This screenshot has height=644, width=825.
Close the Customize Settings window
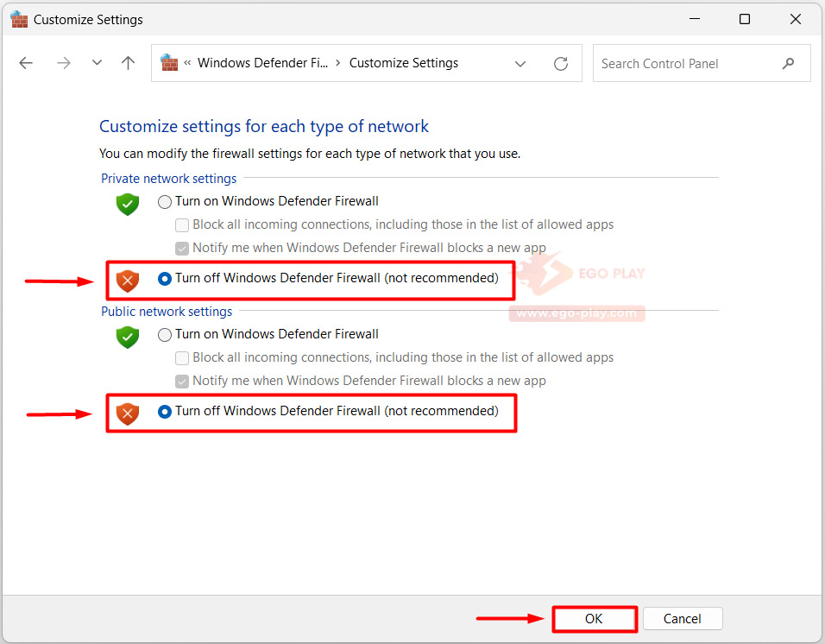pos(795,19)
